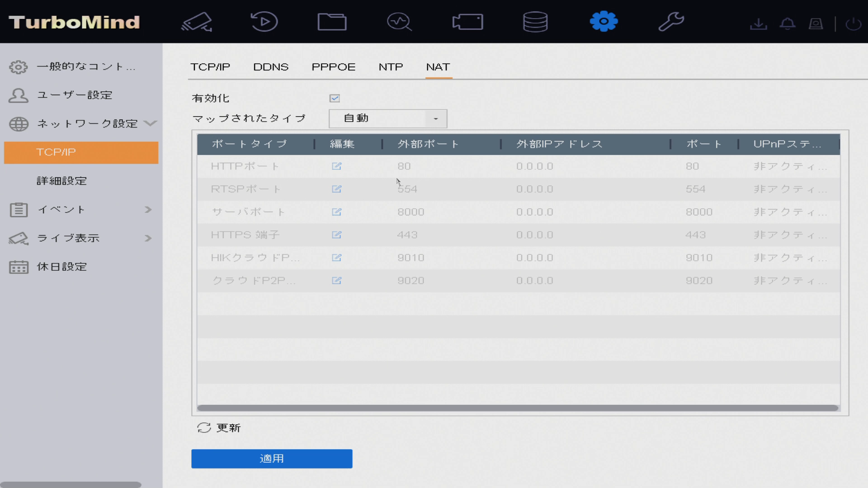Click the 適用 apply button
Screen dimensions: 868x488
[x=272, y=459]
